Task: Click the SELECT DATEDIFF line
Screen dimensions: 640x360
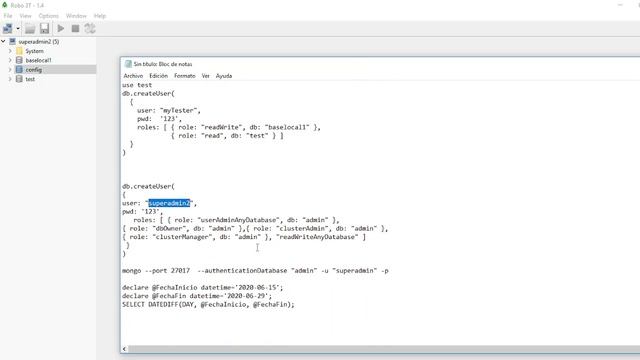Action: (208, 304)
